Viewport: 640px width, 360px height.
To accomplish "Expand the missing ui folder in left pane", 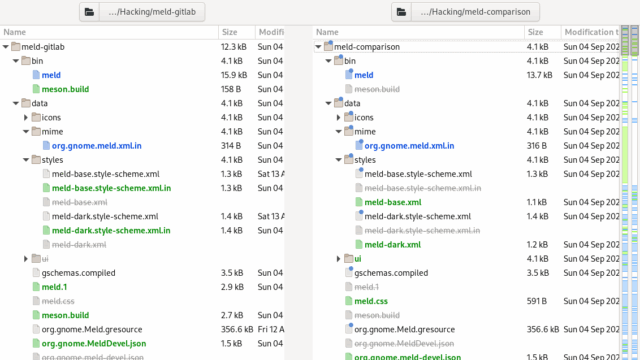I will (26, 259).
